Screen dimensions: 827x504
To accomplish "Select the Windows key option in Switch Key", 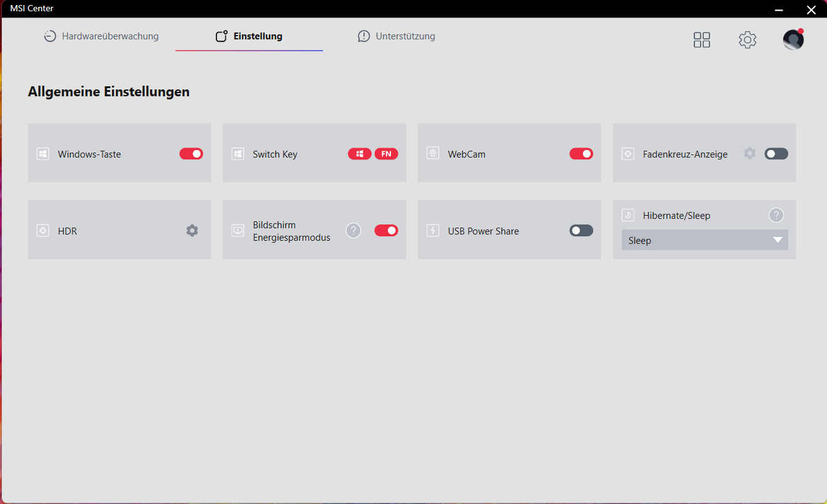I will point(360,154).
